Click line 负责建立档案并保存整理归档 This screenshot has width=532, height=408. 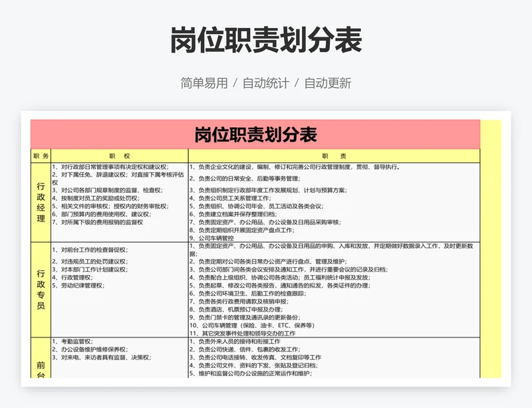233,214
